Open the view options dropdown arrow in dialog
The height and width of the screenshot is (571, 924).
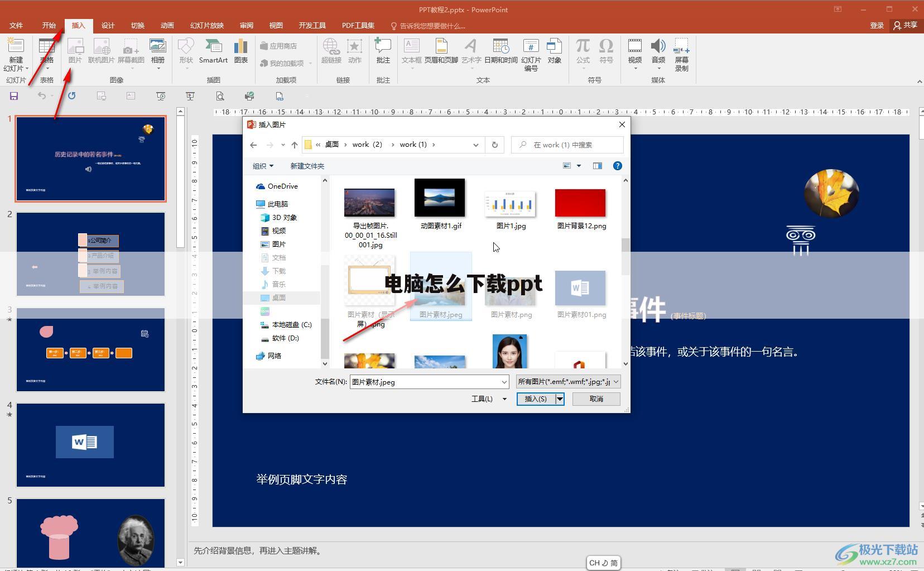(x=579, y=166)
